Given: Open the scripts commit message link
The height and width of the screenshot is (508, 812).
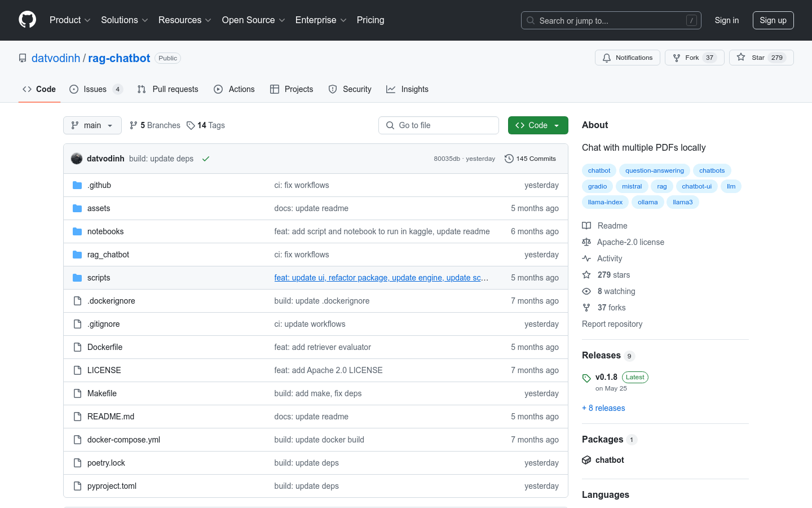Looking at the screenshot, I should 381,278.
